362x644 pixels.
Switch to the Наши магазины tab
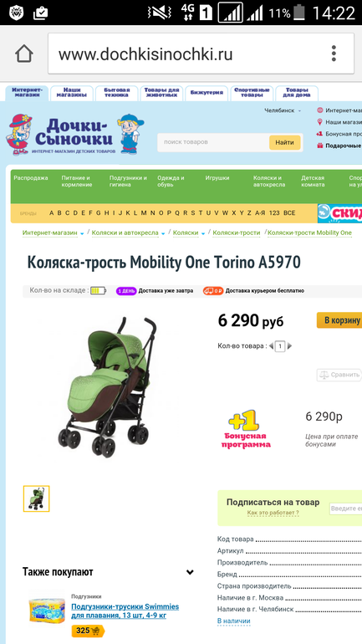point(71,93)
